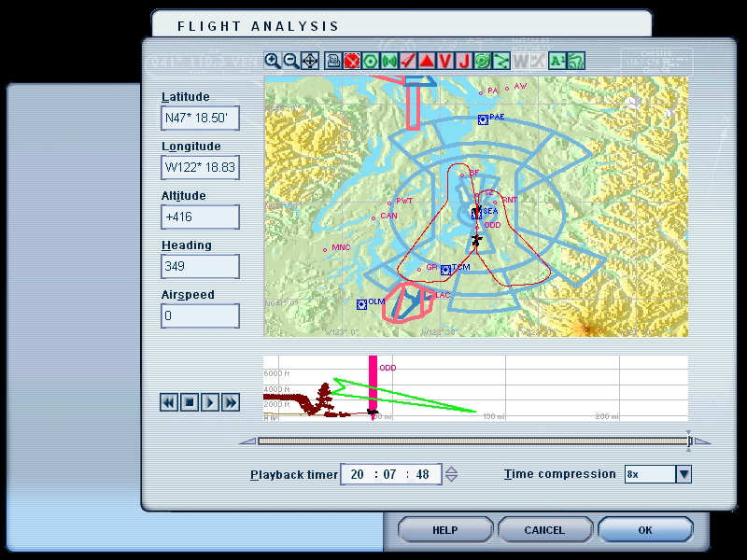Toggle Jet airways with the J icon

click(464, 61)
